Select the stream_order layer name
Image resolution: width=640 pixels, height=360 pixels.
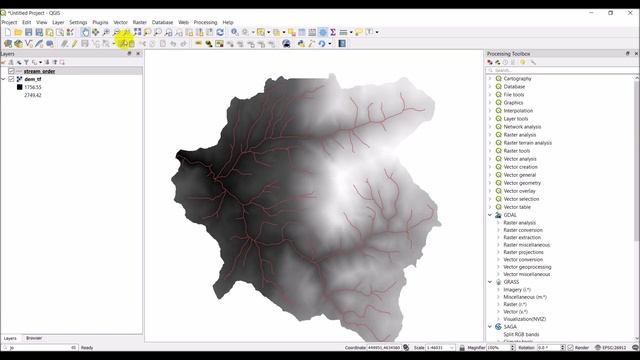39,71
